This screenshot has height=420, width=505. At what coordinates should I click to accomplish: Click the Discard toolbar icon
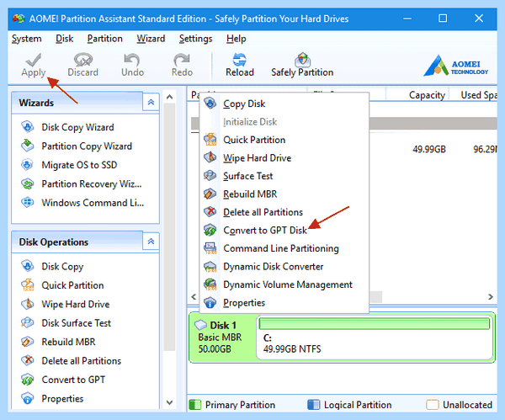pos(83,60)
